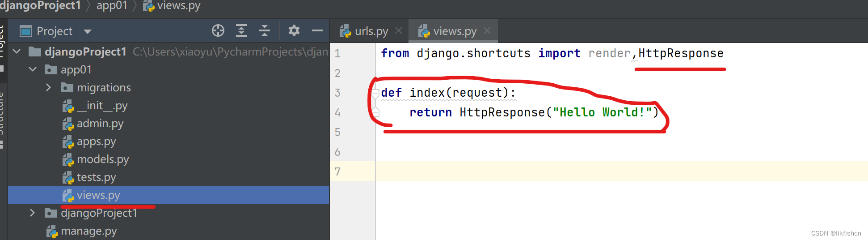Select views.py in the project tree

coord(169,195)
